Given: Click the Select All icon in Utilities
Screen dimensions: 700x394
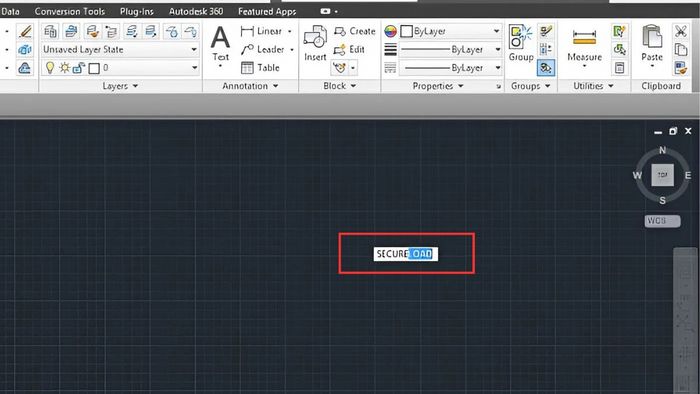Looking at the screenshot, I should click(620, 50).
